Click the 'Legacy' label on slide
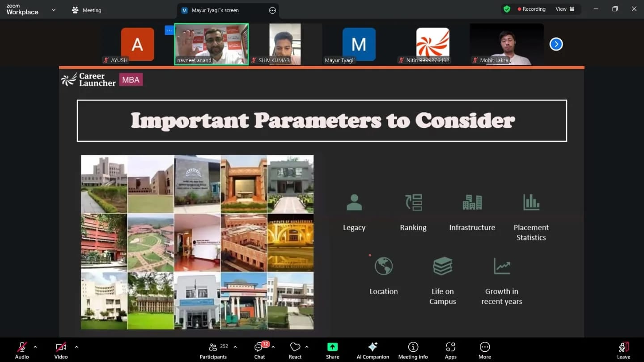Image resolution: width=644 pixels, height=362 pixels. 354,227
